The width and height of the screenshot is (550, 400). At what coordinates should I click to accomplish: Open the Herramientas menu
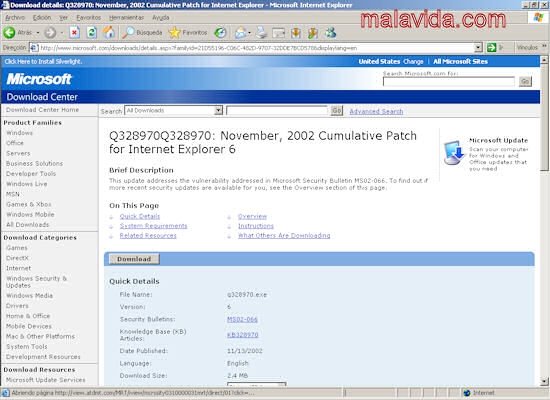click(x=126, y=17)
